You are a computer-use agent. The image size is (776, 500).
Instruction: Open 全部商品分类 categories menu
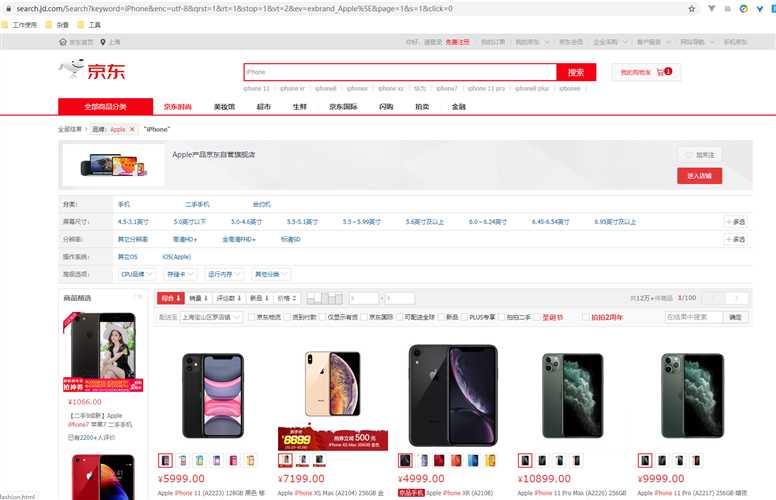105,106
